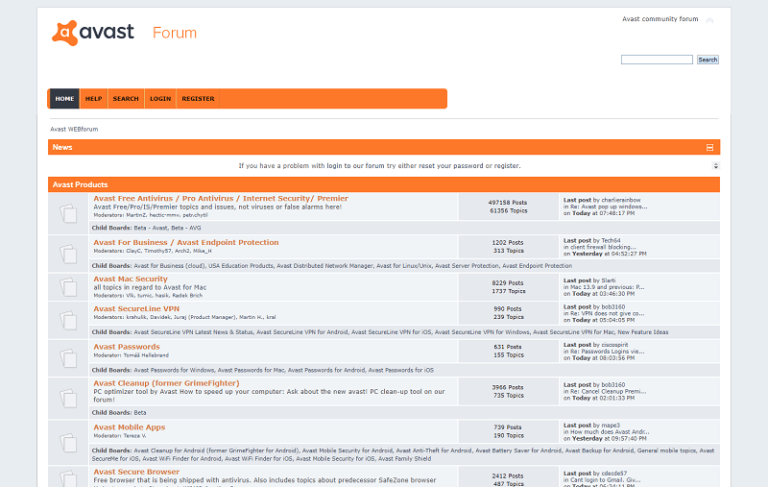Open Avast Passwords for iOS child board
Screen dimensions: 768x487
(x=401, y=370)
